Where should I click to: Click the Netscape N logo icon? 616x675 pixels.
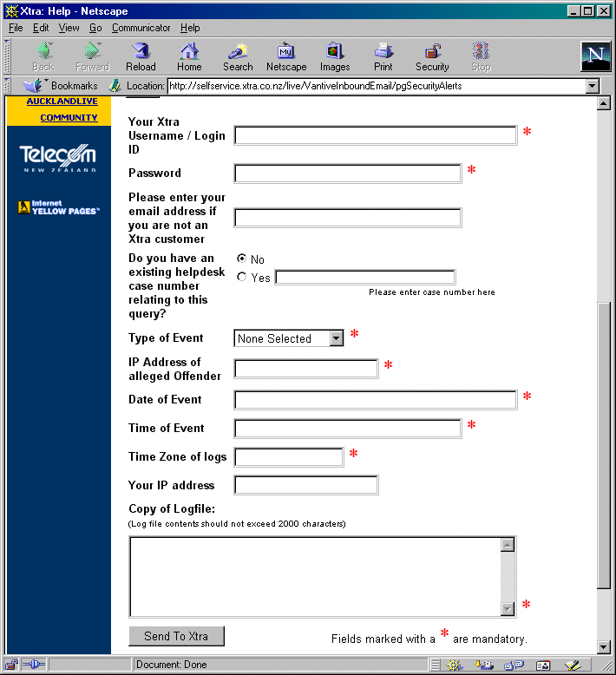point(595,56)
